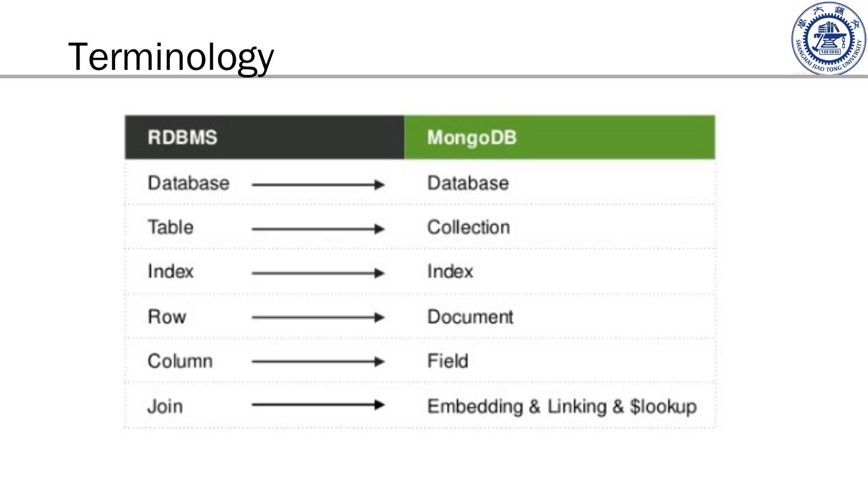
Task: Click the arrow next to Table
Action: tap(318, 228)
